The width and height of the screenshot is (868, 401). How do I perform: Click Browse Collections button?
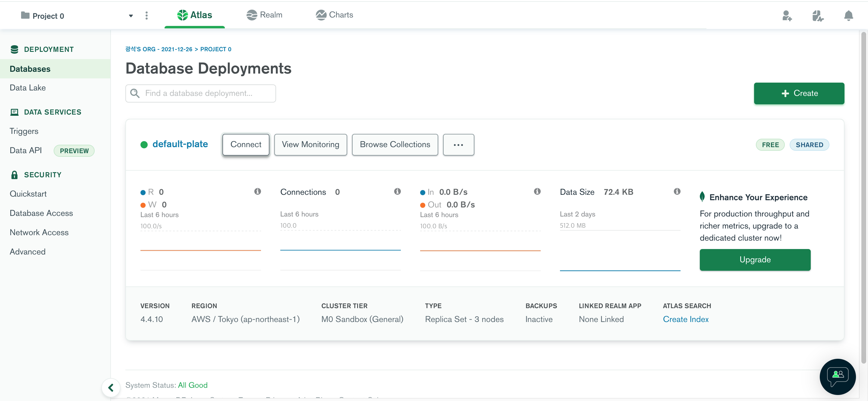(395, 144)
